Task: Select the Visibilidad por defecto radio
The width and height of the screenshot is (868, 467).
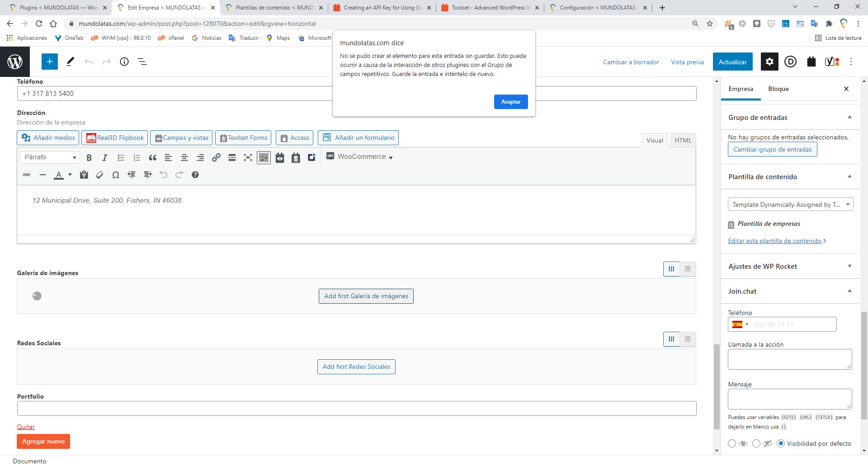Action: (780, 443)
